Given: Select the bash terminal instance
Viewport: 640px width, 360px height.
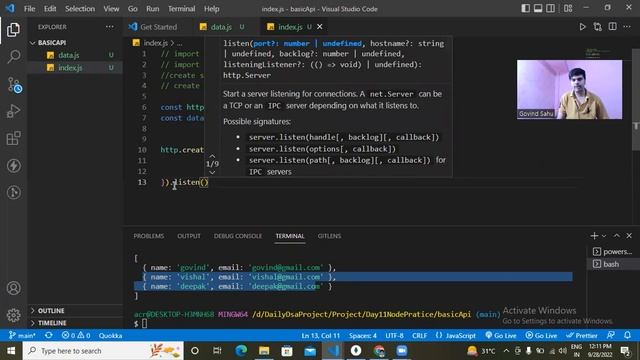Looking at the screenshot, I should click(612, 264).
